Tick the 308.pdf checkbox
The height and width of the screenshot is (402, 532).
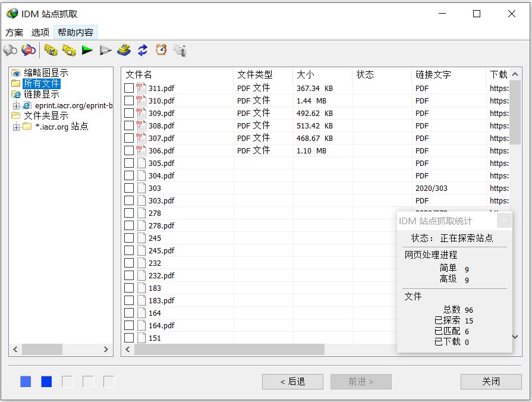click(x=129, y=125)
